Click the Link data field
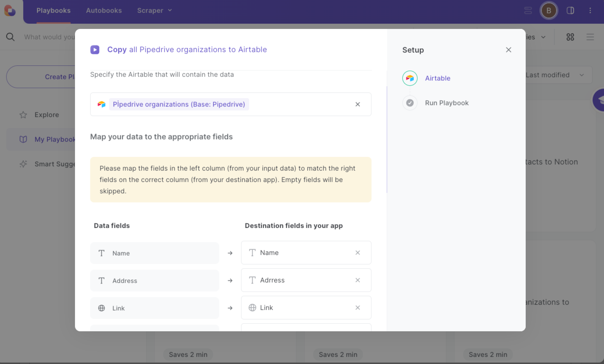The width and height of the screenshot is (604, 364). 154,308
